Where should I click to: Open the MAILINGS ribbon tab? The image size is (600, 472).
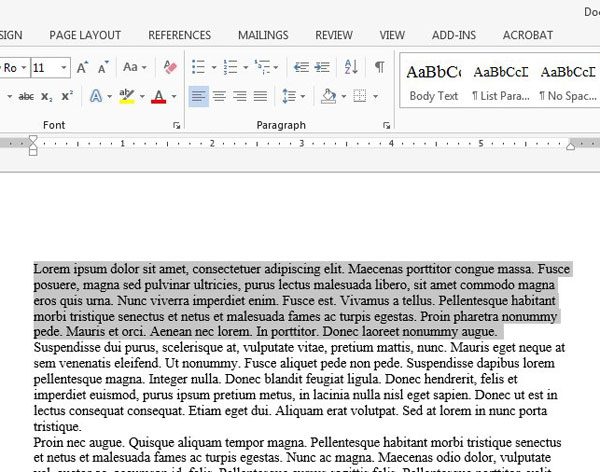[262, 35]
